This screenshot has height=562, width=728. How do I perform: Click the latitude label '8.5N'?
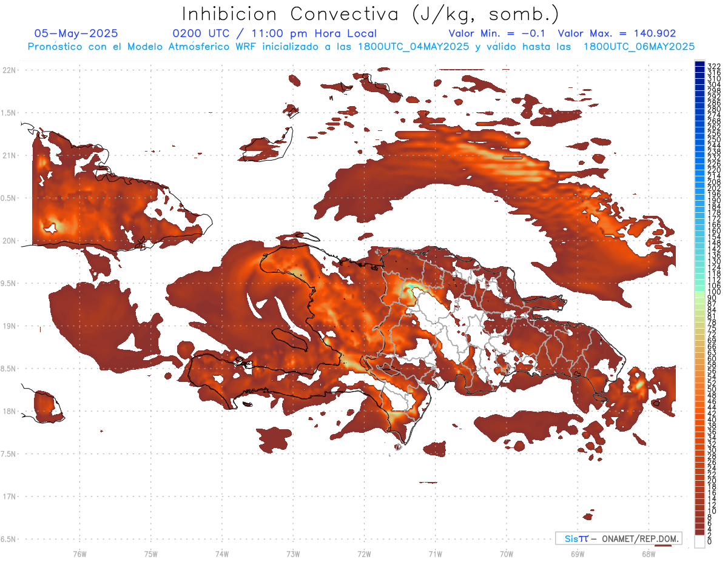tap(9, 369)
